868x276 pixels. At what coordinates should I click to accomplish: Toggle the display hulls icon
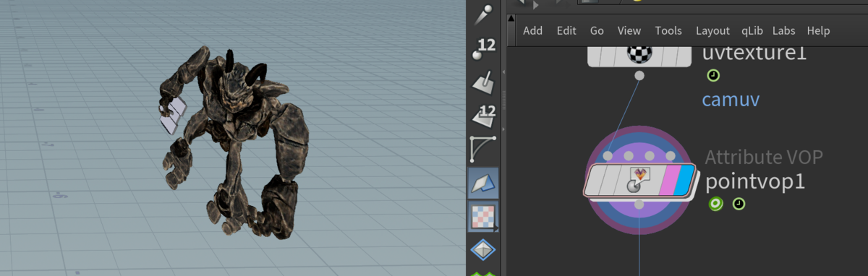click(x=483, y=149)
